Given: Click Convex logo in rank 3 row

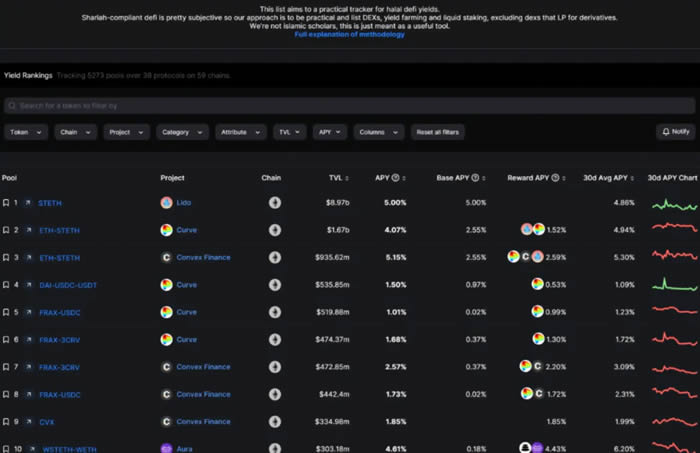Looking at the screenshot, I should 167,258.
